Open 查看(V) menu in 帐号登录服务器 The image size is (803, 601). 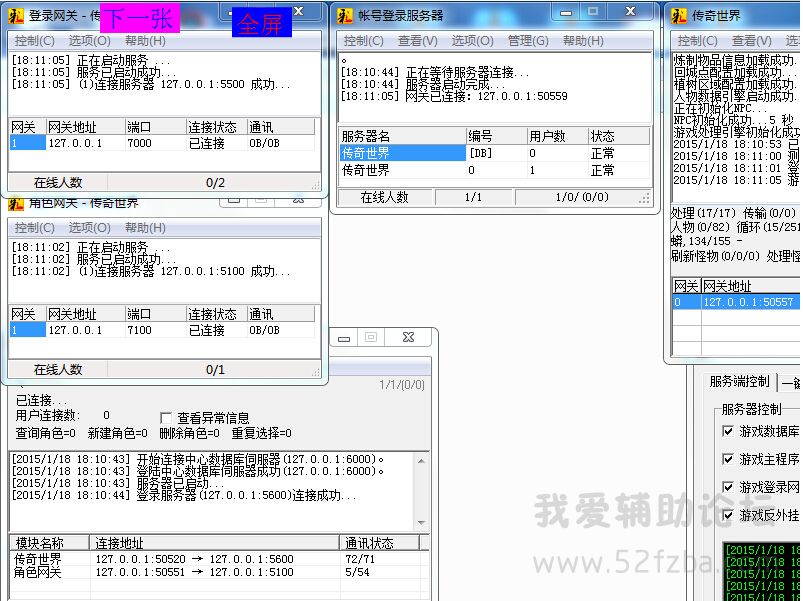click(x=417, y=41)
